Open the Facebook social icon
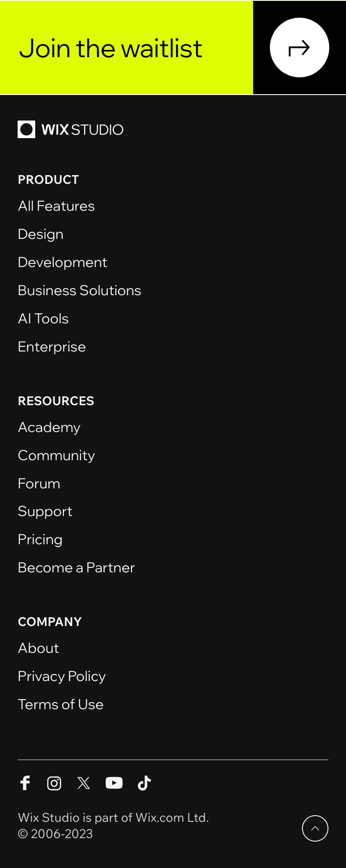 click(x=25, y=783)
